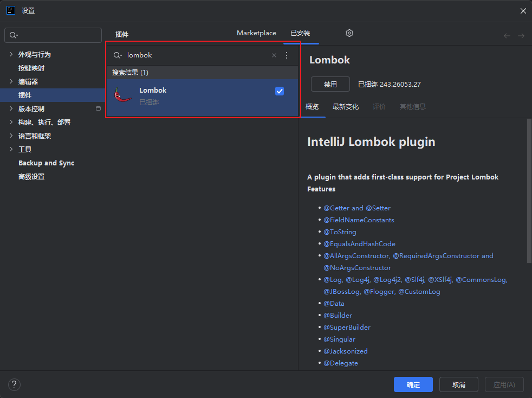
Task: Open the @Jacksonized link
Action: (x=346, y=351)
